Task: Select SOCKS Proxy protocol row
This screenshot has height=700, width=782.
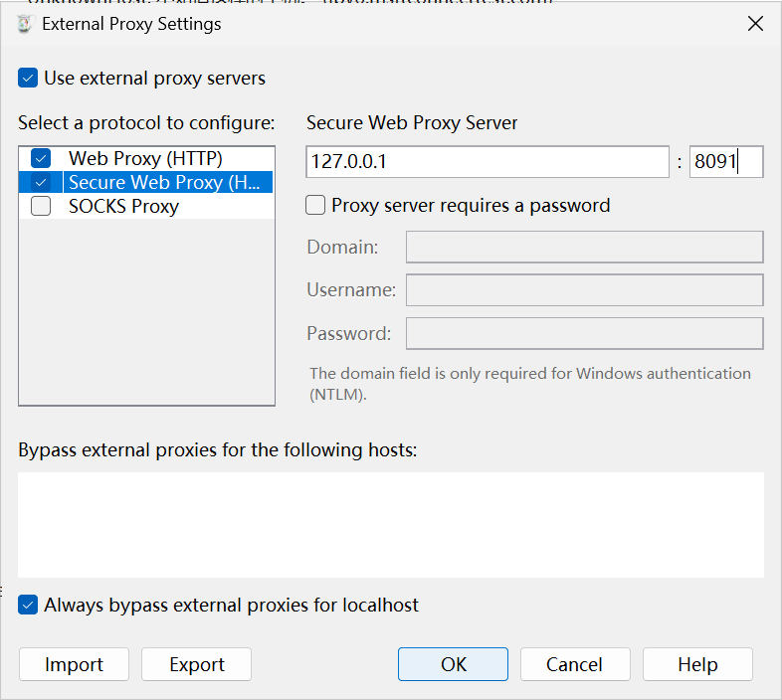Action: [x=123, y=207]
